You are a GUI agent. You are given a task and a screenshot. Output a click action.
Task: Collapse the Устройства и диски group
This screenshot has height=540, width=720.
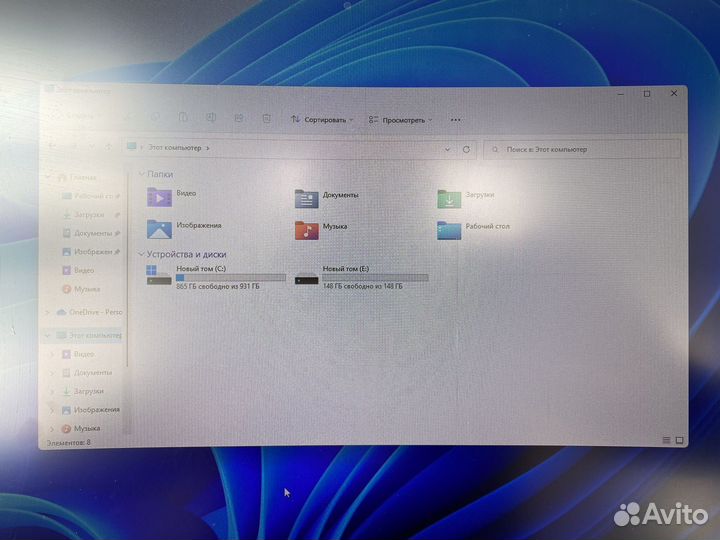[141, 253]
